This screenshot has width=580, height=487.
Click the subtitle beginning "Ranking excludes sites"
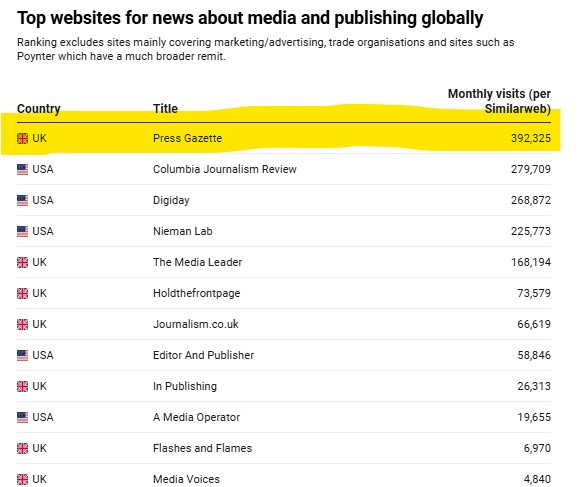pyautogui.click(x=266, y=49)
